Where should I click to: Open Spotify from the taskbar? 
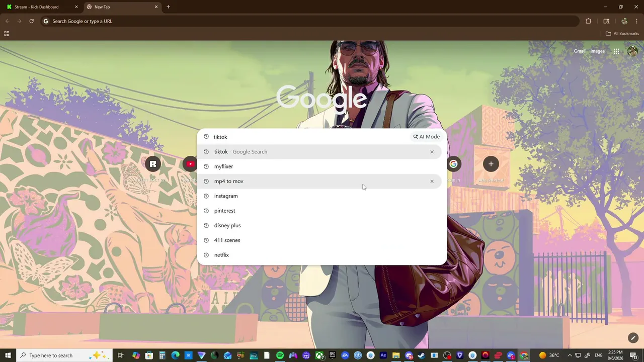pos(280,355)
